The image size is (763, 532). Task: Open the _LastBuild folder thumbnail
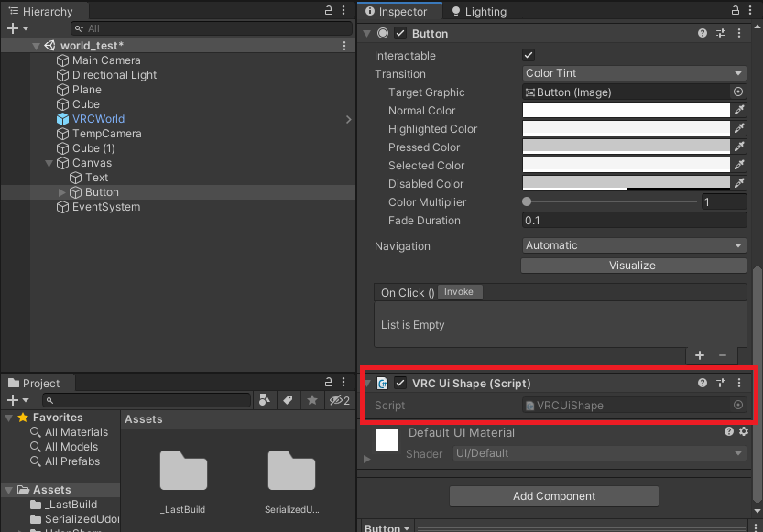[x=183, y=471]
